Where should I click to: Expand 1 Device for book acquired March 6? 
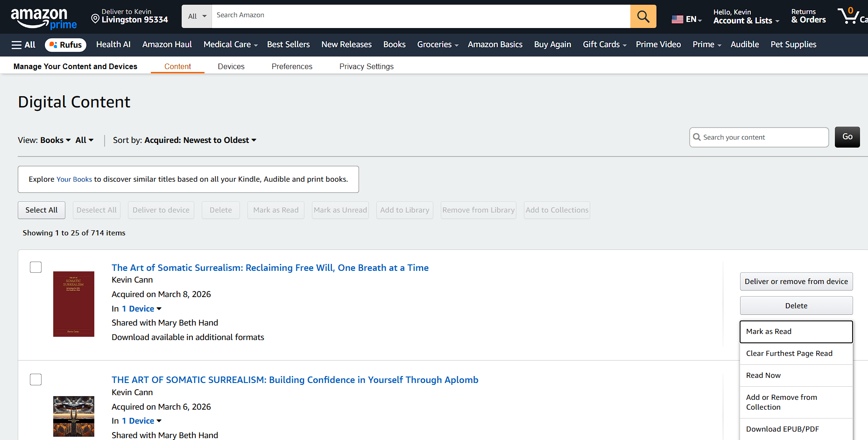click(141, 421)
